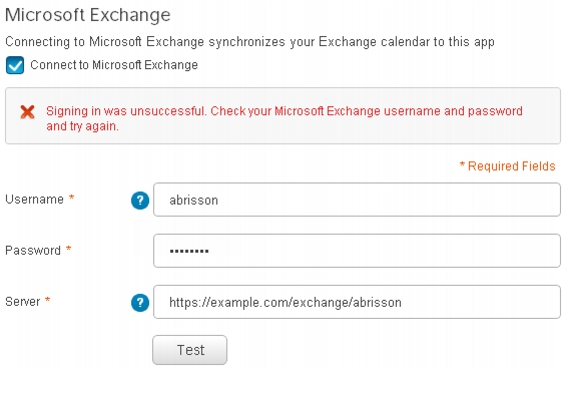Click the asterisk beside Server label
This screenshot has height=395, width=577.
(47, 300)
